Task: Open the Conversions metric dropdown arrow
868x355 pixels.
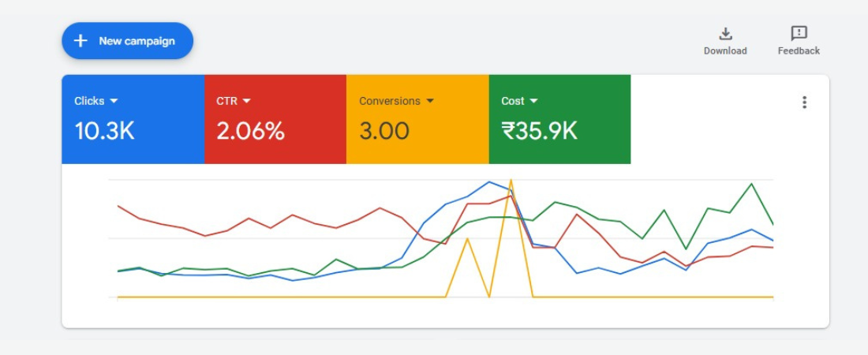Action: [x=430, y=101]
